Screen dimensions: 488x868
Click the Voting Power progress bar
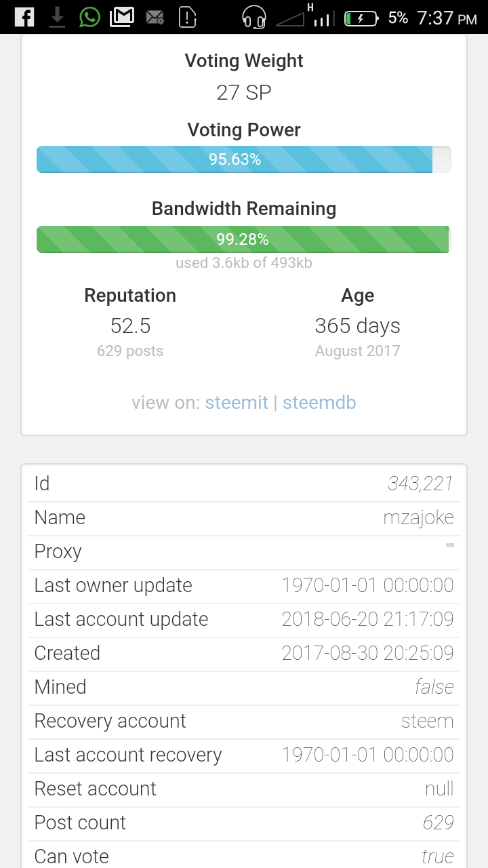[244, 159]
